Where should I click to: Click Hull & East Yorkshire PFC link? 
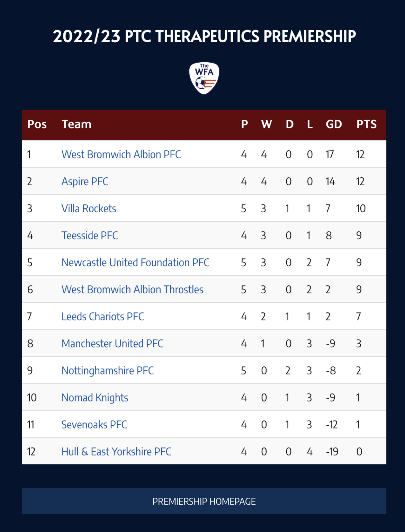tap(116, 452)
